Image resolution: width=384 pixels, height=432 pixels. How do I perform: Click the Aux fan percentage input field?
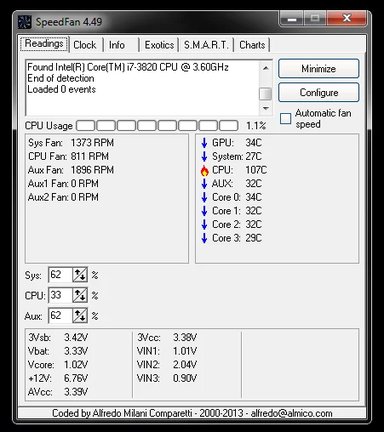(x=60, y=316)
